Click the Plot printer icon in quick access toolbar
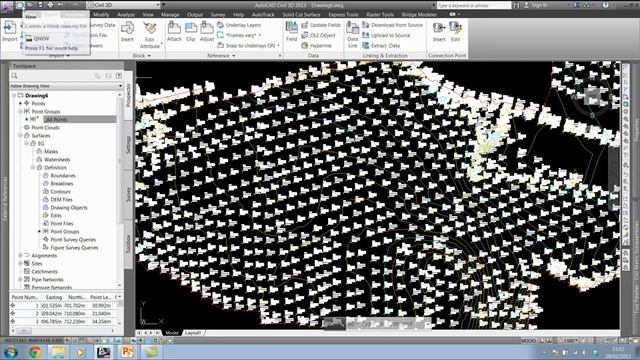 [50, 5]
